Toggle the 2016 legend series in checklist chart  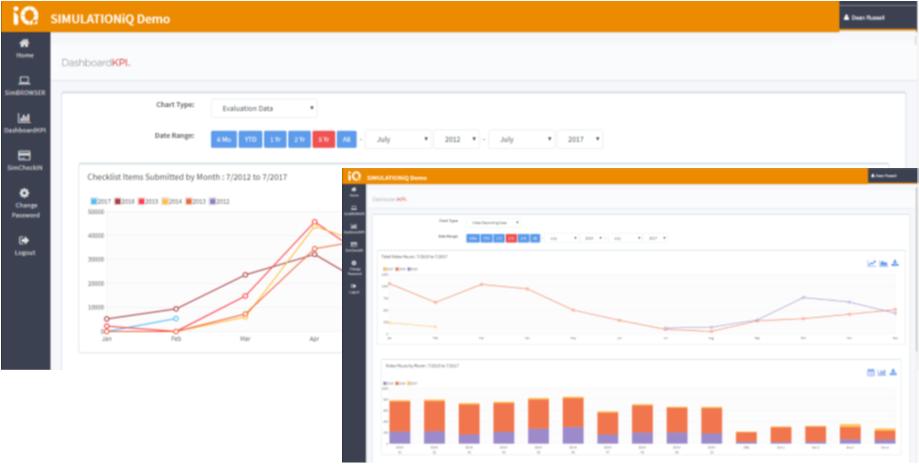[124, 202]
